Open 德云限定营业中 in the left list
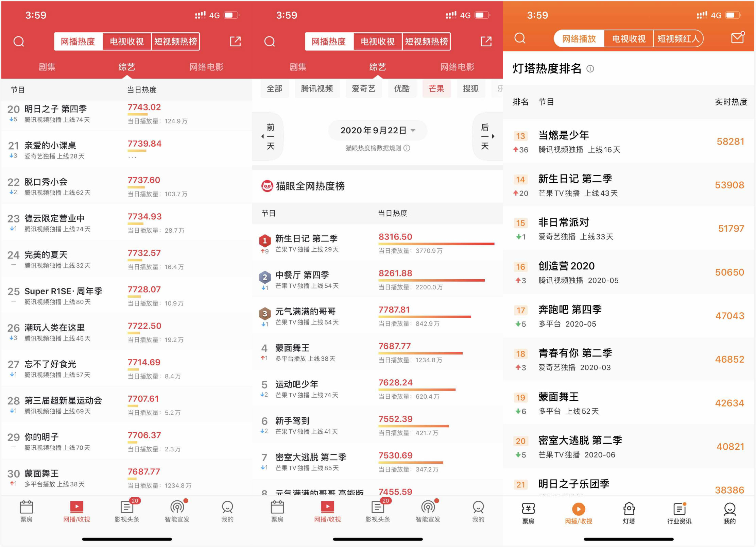The image size is (756, 547). (x=127, y=222)
